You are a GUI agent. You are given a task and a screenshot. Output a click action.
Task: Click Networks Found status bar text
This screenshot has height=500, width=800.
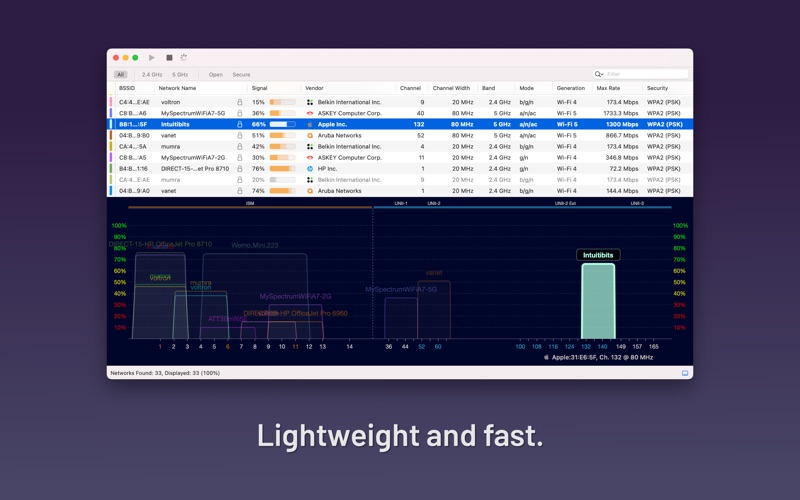(165, 373)
